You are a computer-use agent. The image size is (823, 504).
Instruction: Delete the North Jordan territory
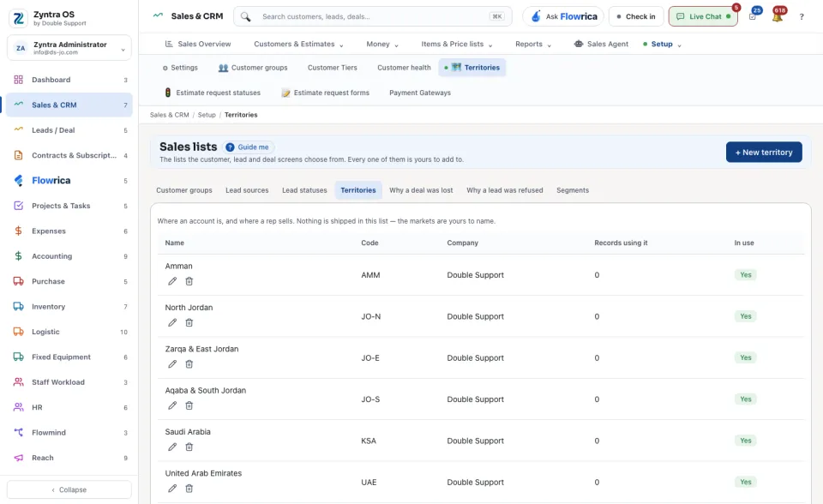[189, 323]
